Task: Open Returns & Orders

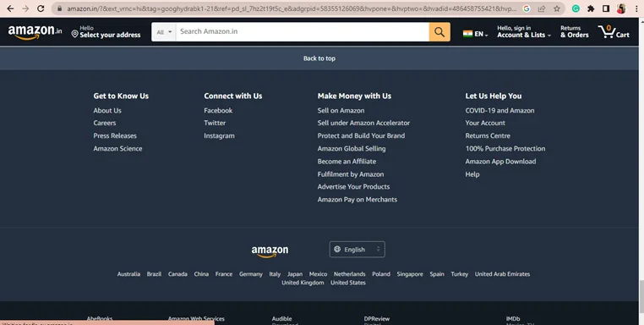Action: coord(574,31)
